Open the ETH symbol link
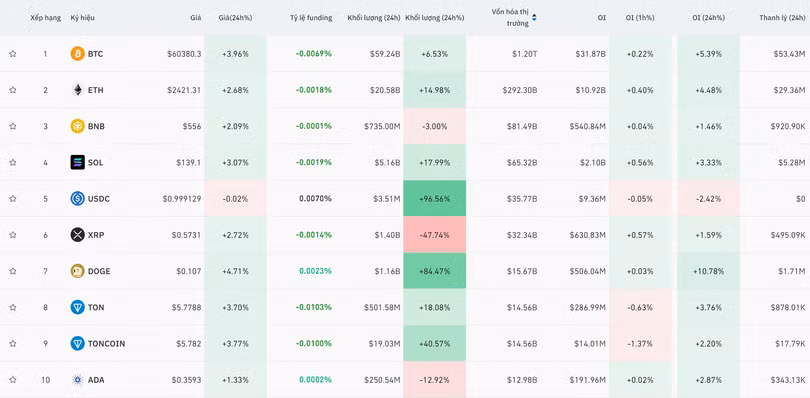Screen dimensions: 810x398 [96, 90]
